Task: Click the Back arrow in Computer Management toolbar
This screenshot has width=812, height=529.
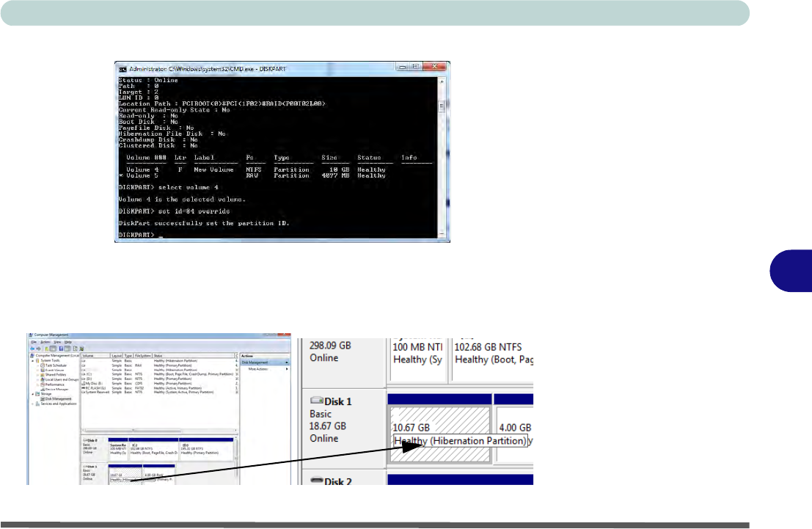Action: [32, 349]
